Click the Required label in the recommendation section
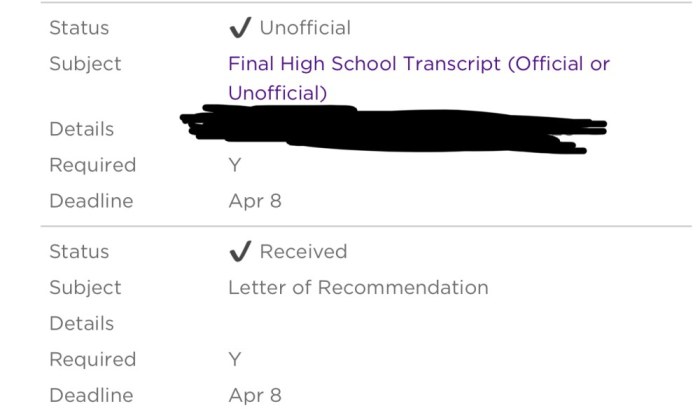Viewport: 700px width, 416px height. click(x=92, y=360)
